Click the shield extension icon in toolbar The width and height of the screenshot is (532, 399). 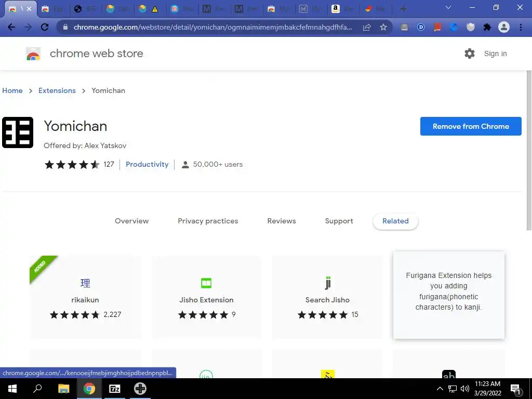click(471, 27)
